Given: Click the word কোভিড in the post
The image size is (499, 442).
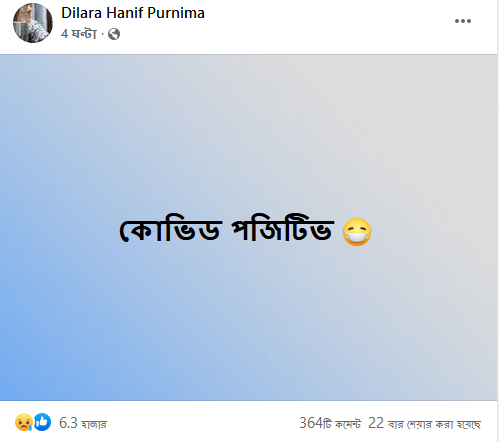Looking at the screenshot, I should pyautogui.click(x=170, y=231).
